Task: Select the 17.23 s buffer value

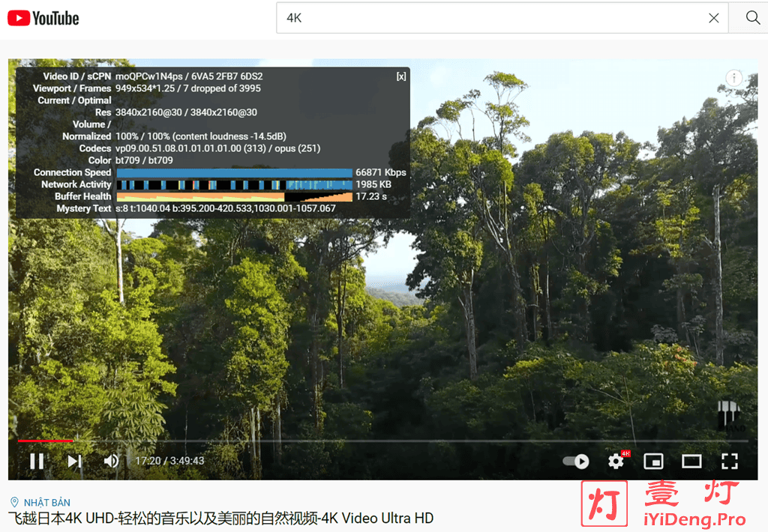Action: pyautogui.click(x=371, y=196)
